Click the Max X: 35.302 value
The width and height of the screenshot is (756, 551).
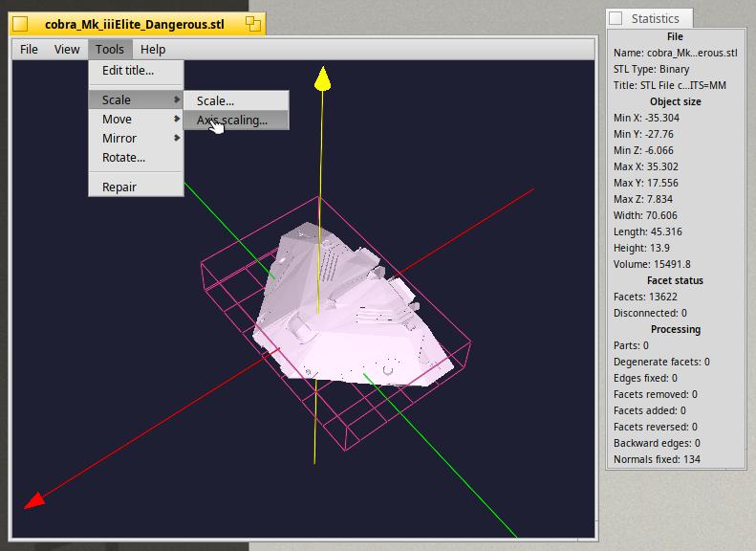645,166
